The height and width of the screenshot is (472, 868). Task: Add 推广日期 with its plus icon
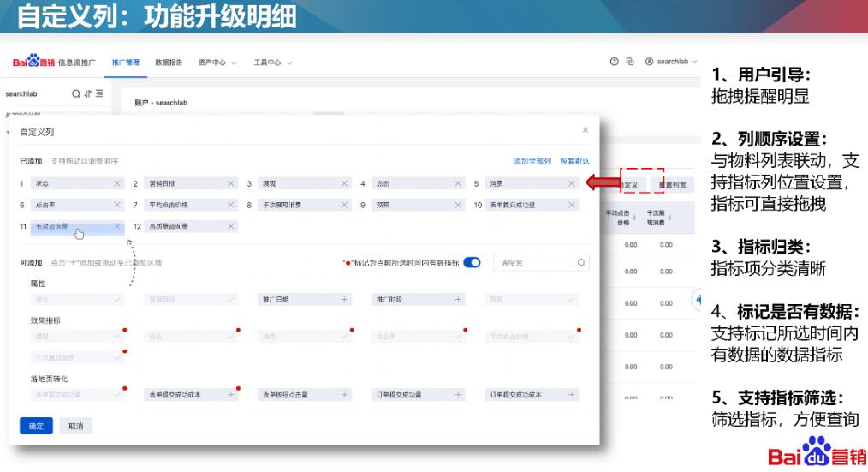[345, 300]
